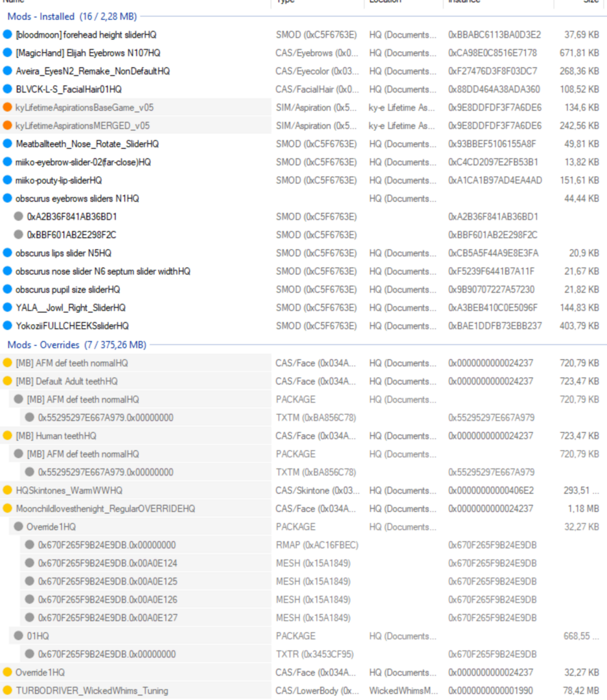This screenshot has width=607, height=700.
Task: Click the blue status dot of BLVCK-L-S_FacialHair01HQ
Action: pyautogui.click(x=7, y=89)
